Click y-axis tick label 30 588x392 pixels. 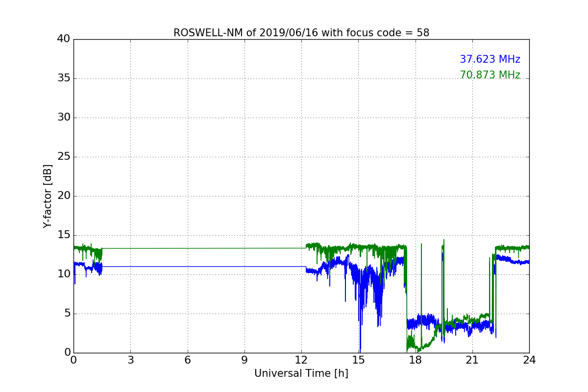(64, 118)
